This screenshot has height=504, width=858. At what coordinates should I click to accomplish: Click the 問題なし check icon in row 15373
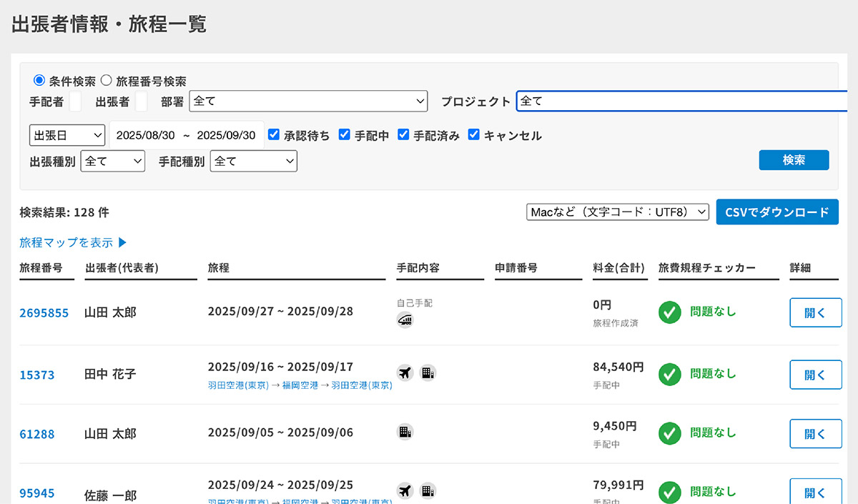click(669, 374)
